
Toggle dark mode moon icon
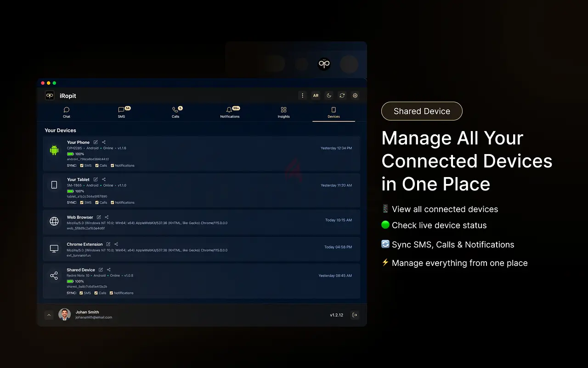coord(329,96)
